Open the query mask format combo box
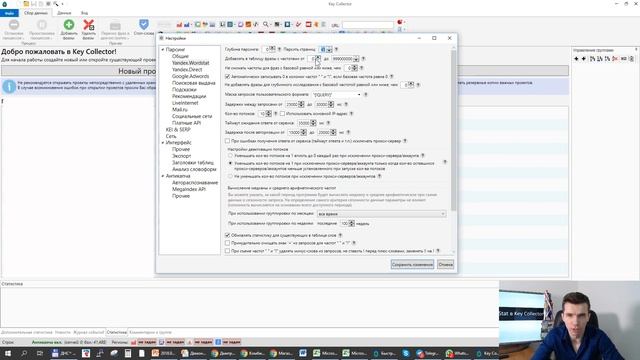Screen dimensions: 640x360 pos(337,95)
